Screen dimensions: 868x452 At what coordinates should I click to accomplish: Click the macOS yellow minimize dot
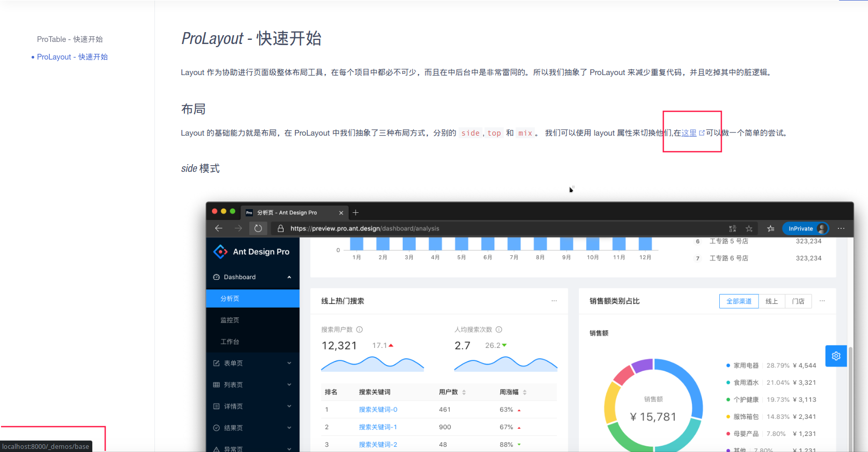point(223,211)
